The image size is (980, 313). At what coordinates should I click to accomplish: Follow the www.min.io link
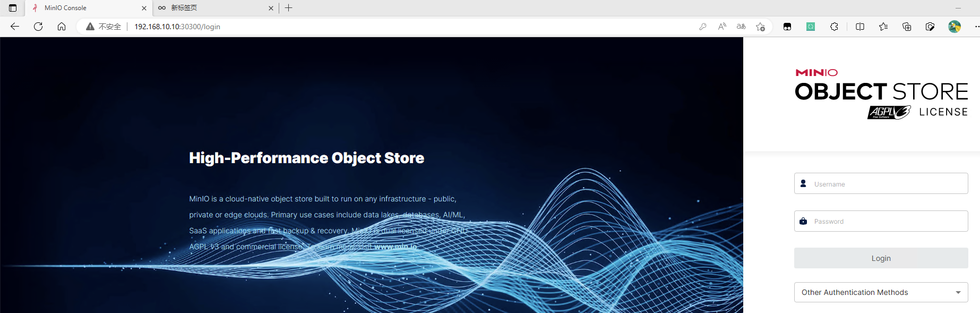pos(396,247)
